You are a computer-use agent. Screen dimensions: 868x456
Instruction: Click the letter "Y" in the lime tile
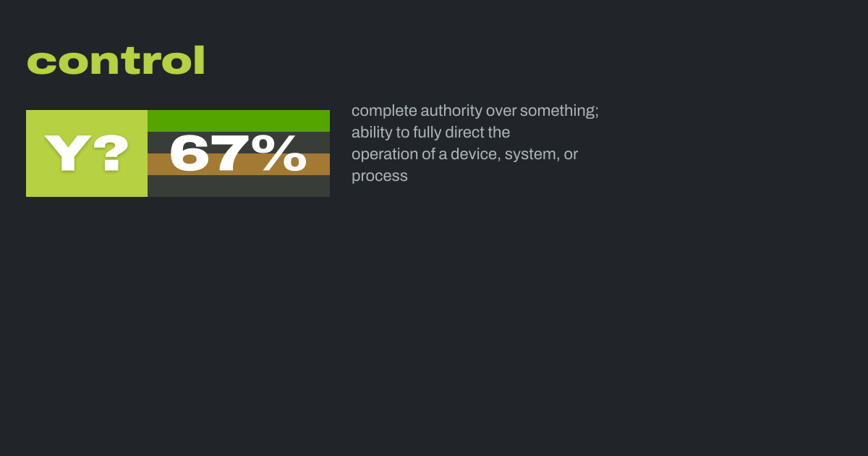pyautogui.click(x=67, y=153)
